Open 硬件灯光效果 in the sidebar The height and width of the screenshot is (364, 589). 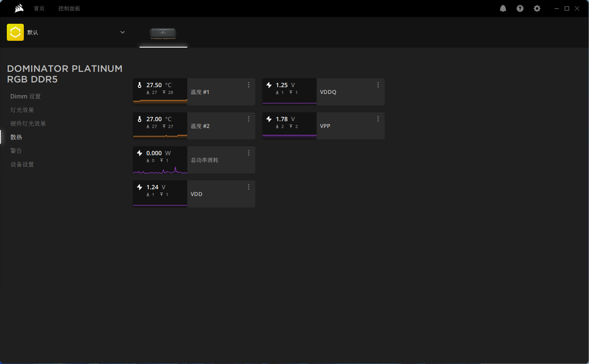[28, 124]
